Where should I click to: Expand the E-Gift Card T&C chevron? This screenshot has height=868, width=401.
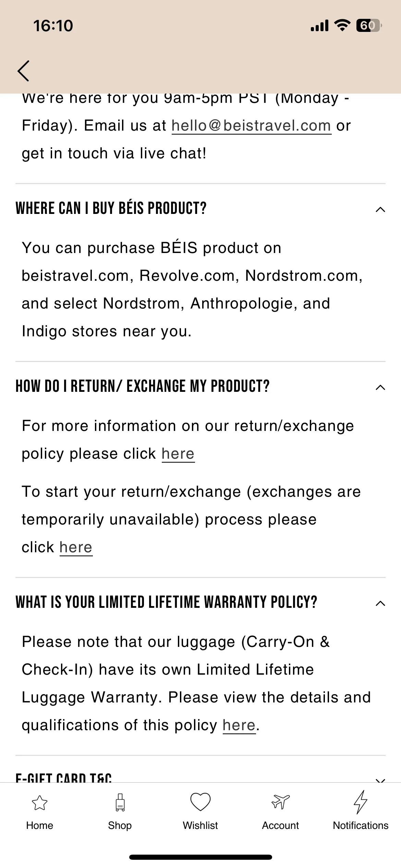(x=380, y=780)
